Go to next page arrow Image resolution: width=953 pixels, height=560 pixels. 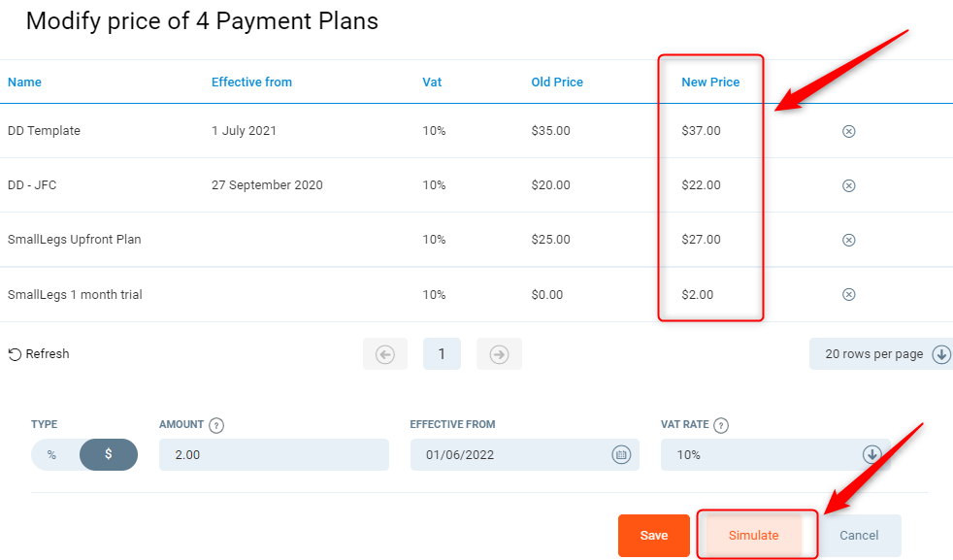(x=499, y=354)
